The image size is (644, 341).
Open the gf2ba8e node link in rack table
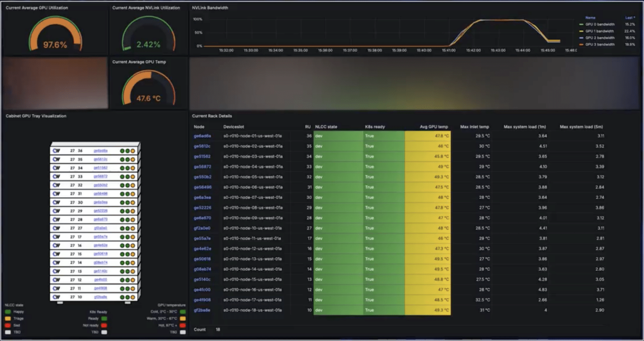(202, 310)
